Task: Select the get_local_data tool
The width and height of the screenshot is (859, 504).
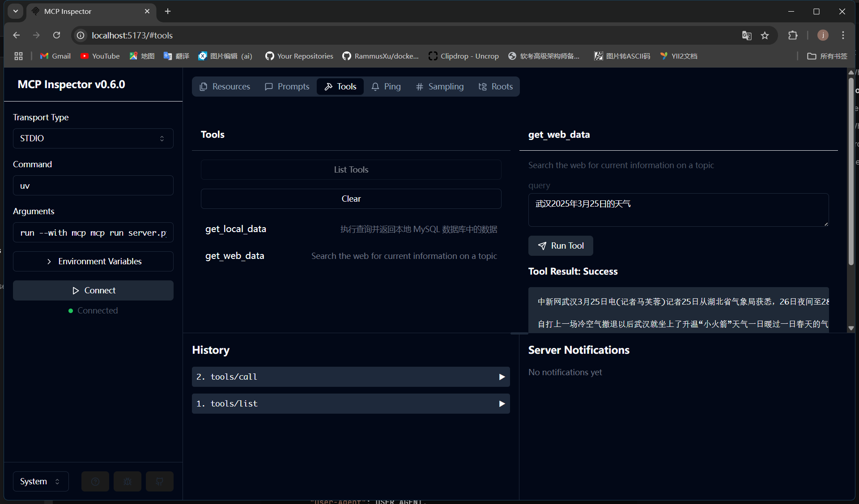Action: tap(236, 229)
